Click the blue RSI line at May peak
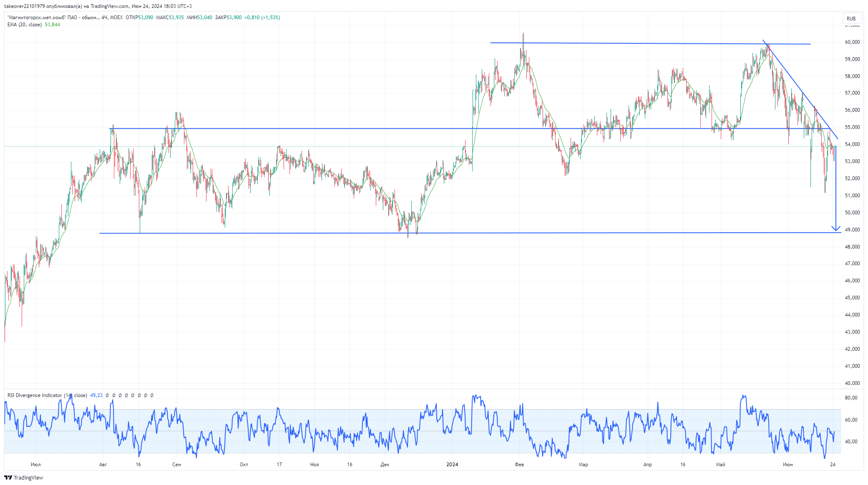This screenshot has height=485, width=868. point(743,397)
